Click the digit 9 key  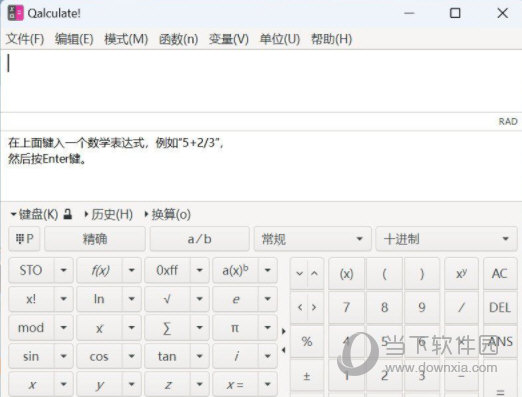click(422, 307)
